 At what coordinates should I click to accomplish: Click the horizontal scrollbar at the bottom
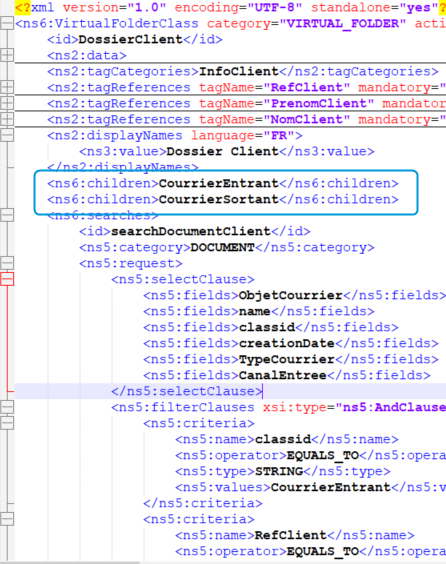[x=223, y=562]
